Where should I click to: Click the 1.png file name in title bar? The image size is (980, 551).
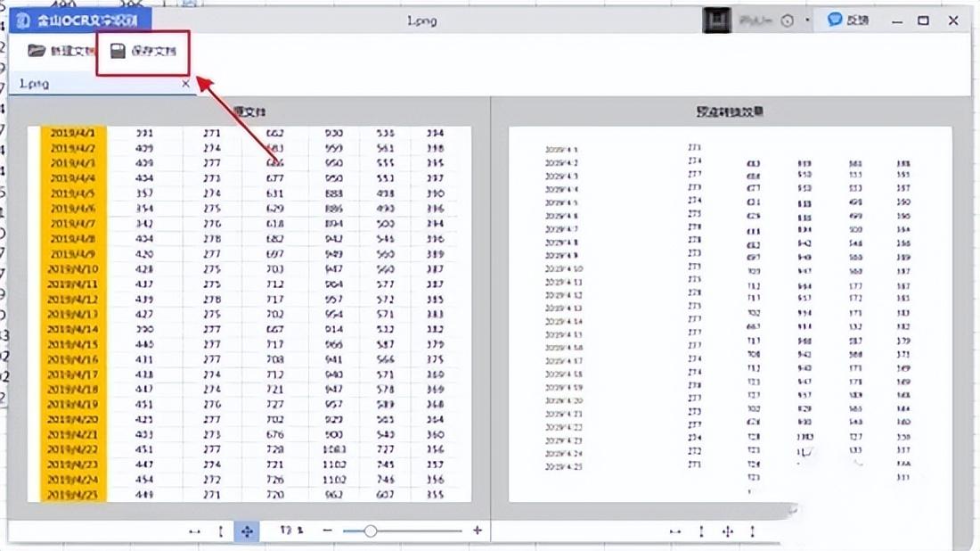(422, 21)
